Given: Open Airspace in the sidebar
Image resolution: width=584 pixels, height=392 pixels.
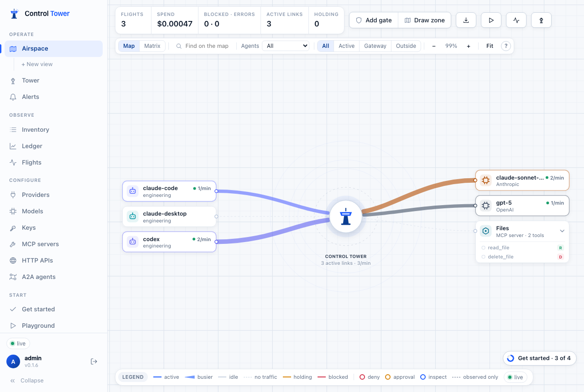Looking at the screenshot, I should click(x=53, y=49).
